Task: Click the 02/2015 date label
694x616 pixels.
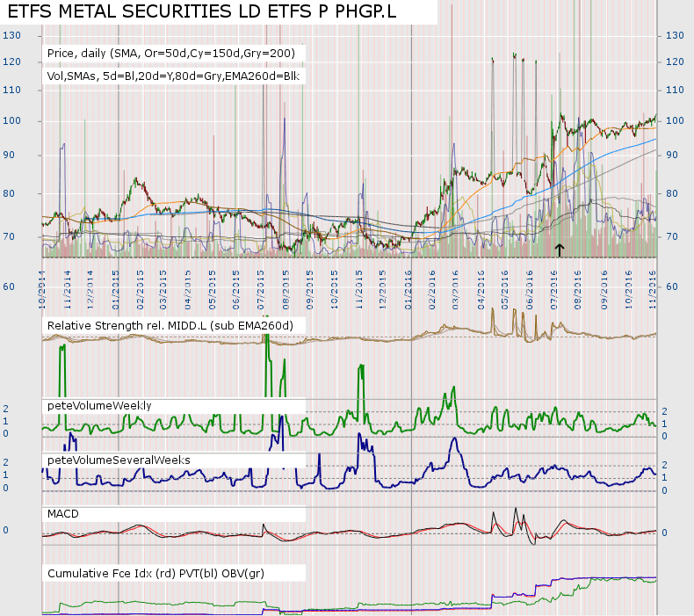Action: [141, 290]
